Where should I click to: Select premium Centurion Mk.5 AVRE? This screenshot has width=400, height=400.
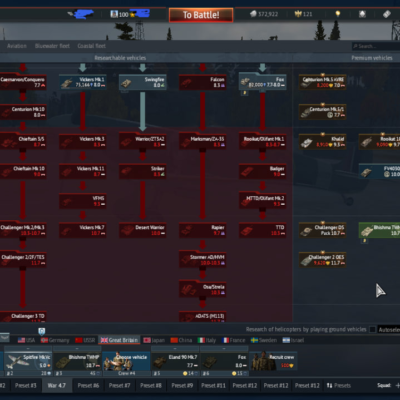tap(323, 82)
